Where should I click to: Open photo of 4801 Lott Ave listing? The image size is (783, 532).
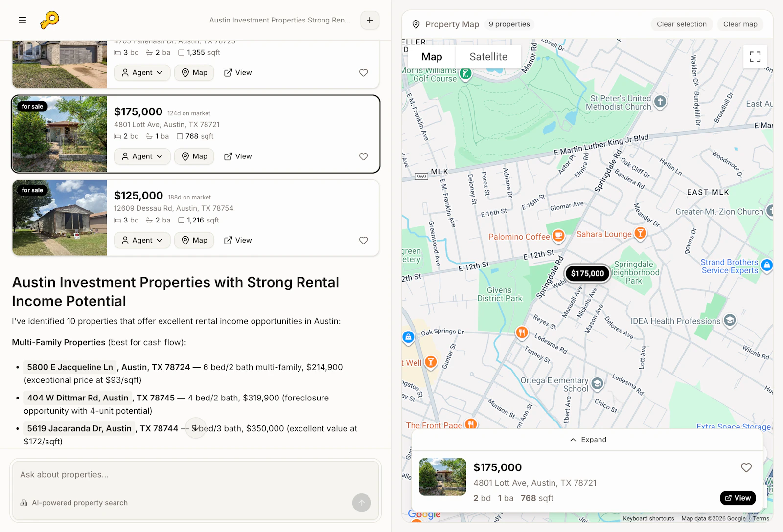pyautogui.click(x=60, y=134)
